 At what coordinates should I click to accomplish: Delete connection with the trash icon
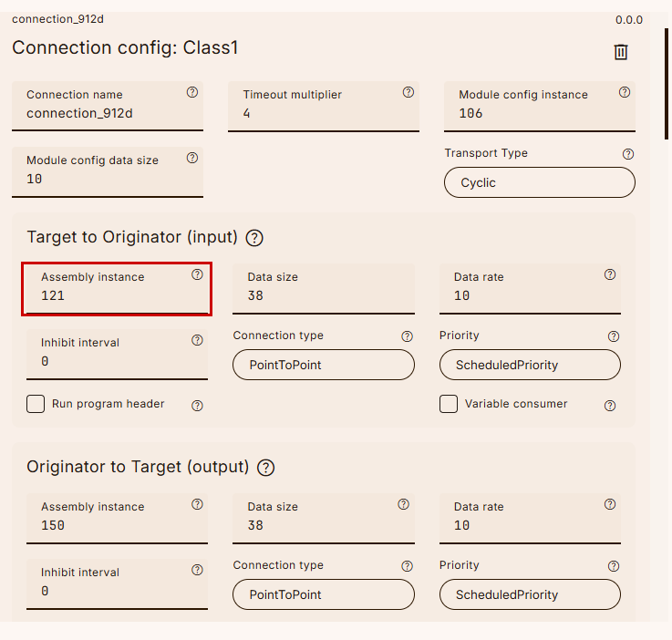click(621, 52)
